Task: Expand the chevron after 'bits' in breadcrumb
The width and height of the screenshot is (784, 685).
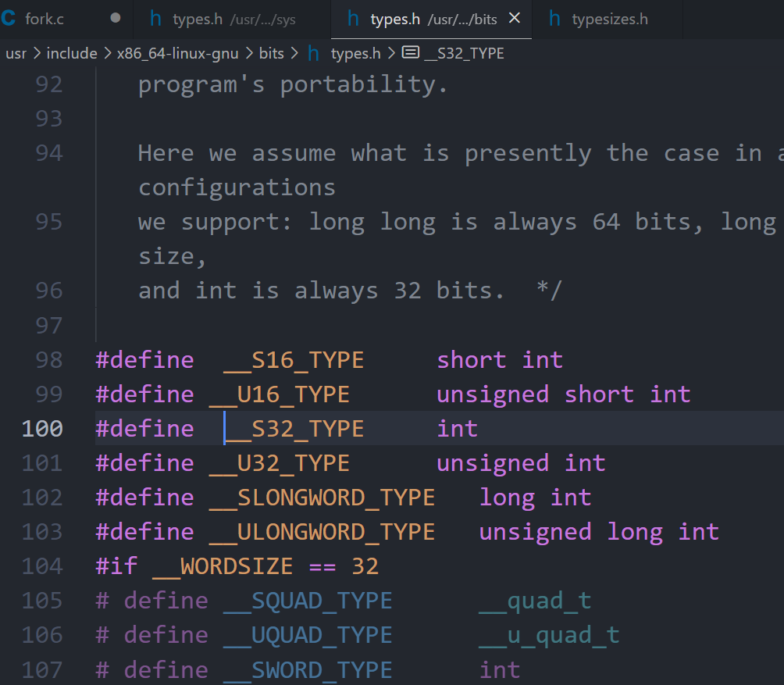Action: pyautogui.click(x=294, y=53)
